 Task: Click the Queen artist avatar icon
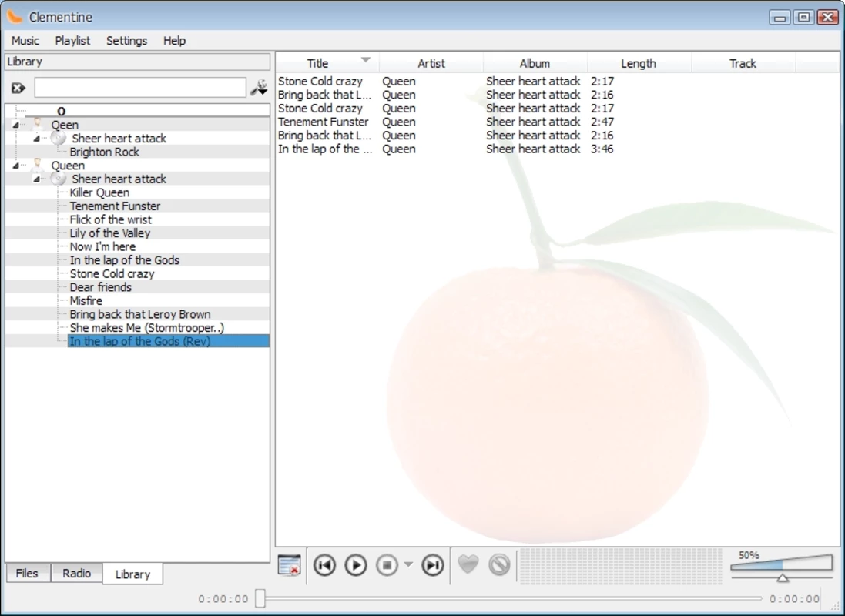click(38, 165)
